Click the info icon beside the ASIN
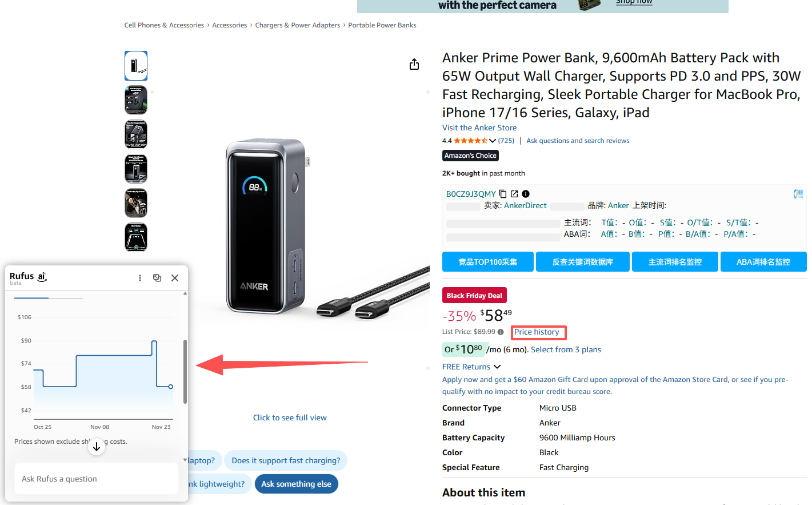This screenshot has height=505, width=812. (526, 194)
